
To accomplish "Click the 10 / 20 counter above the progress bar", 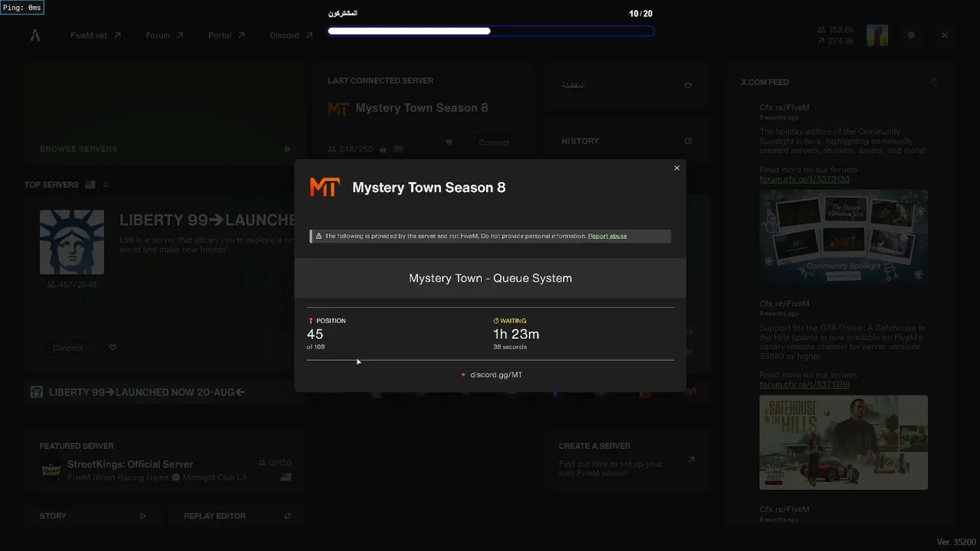I will click(x=641, y=14).
